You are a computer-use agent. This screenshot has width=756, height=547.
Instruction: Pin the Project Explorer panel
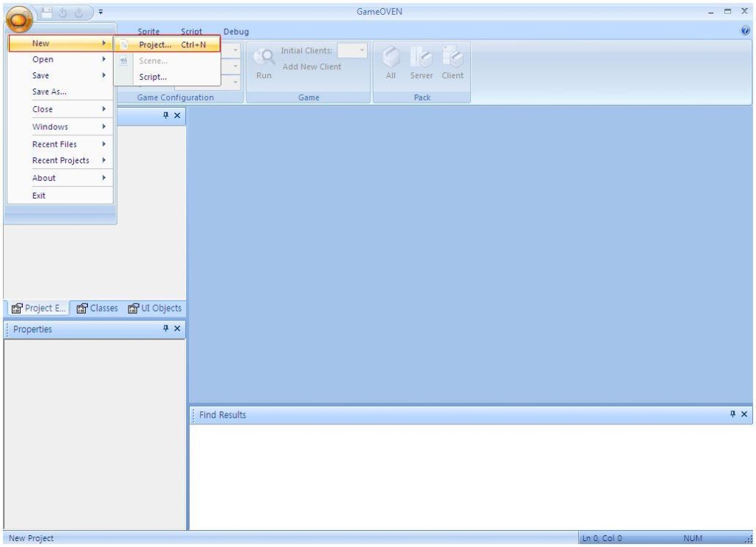coord(166,115)
